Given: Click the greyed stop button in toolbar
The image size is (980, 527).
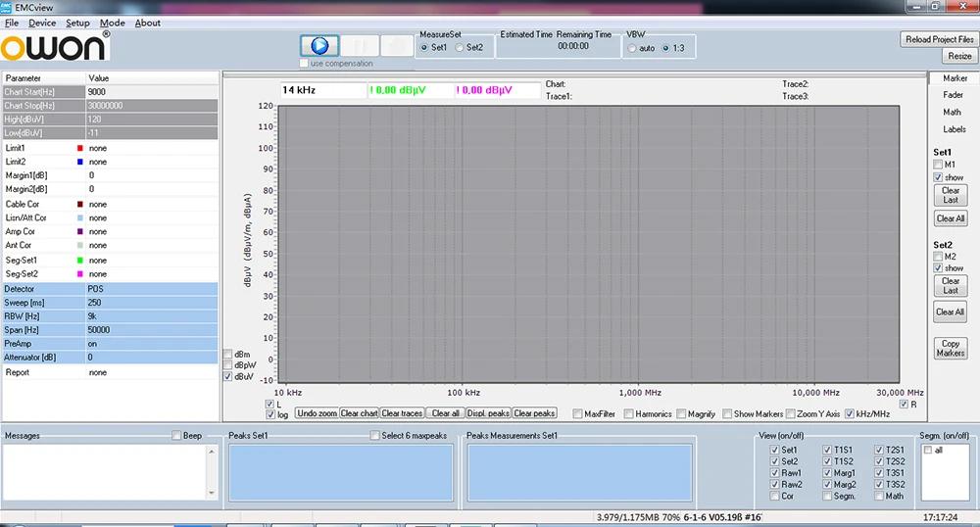Looking at the screenshot, I should (397, 46).
